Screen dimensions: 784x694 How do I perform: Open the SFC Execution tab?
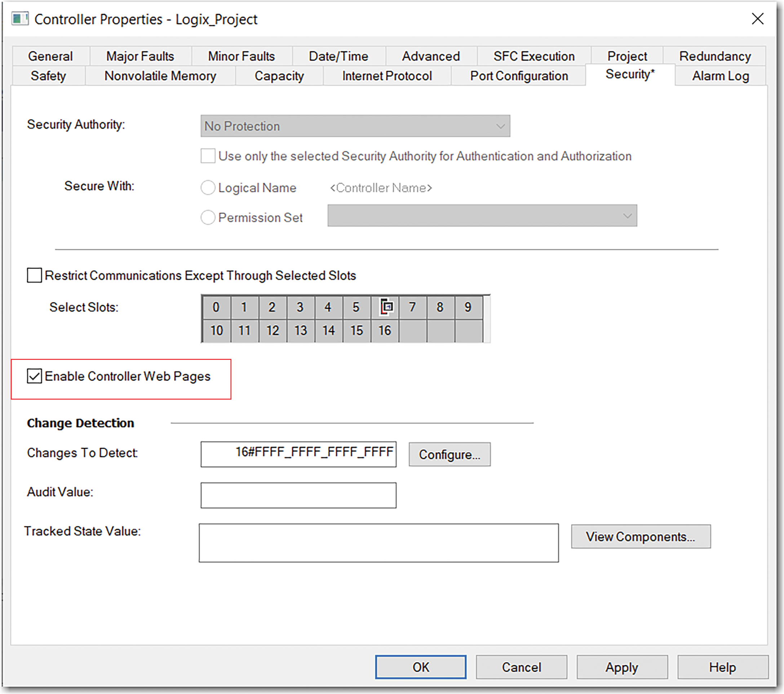click(533, 55)
